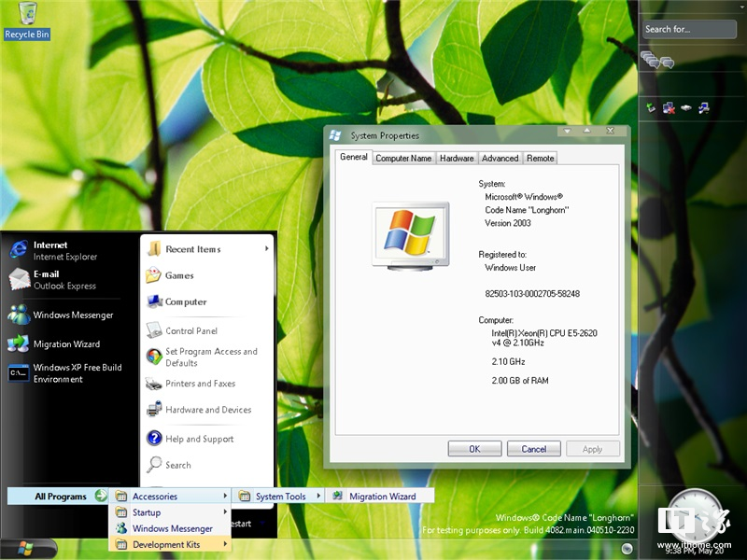
Task: Switch to the General tab
Action: click(x=354, y=157)
